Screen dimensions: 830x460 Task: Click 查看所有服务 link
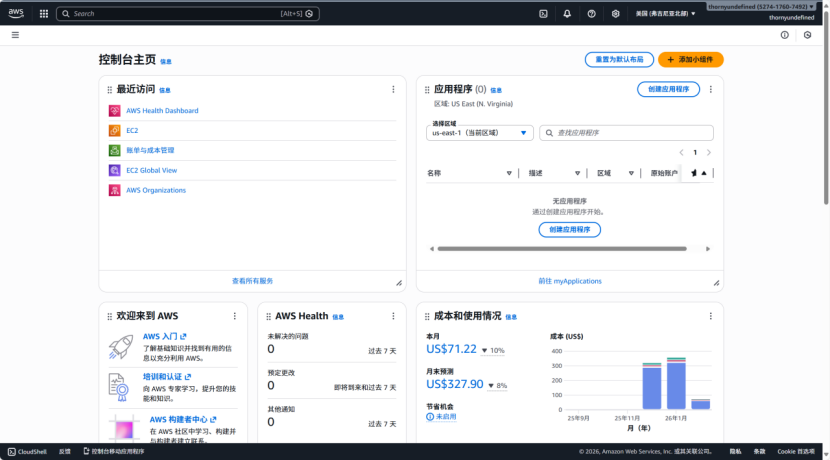252,281
